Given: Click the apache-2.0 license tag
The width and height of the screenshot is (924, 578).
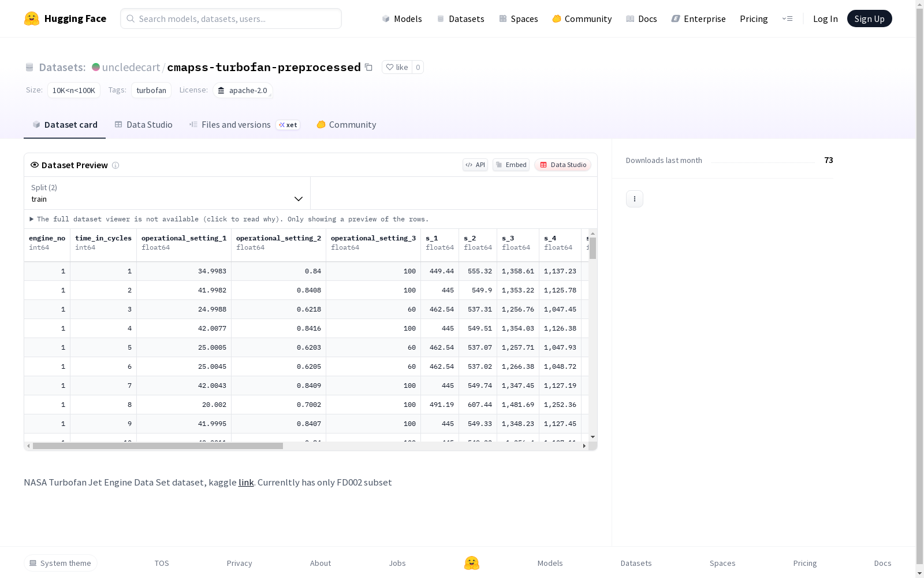Looking at the screenshot, I should 243,90.
